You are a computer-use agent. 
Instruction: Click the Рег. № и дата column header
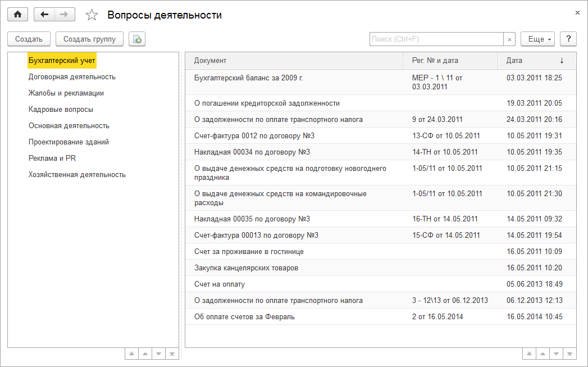pos(450,61)
